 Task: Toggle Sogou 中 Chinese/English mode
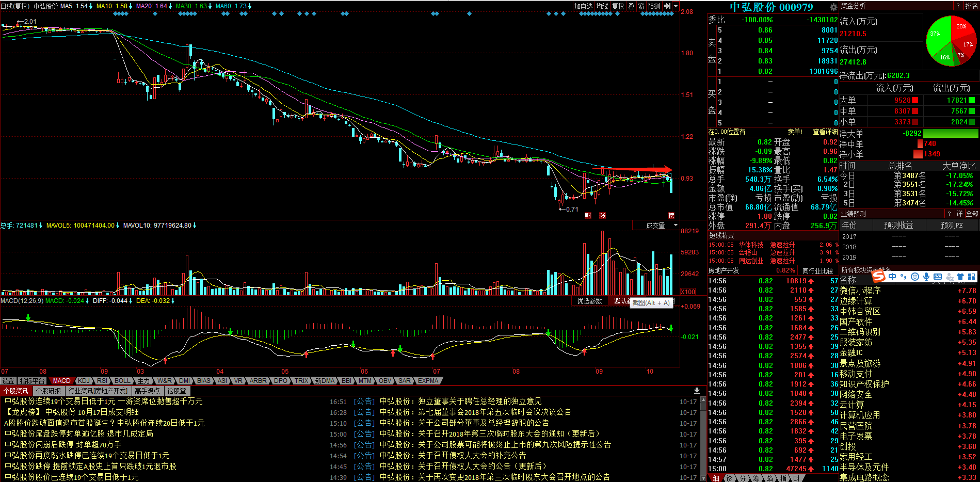(x=892, y=277)
